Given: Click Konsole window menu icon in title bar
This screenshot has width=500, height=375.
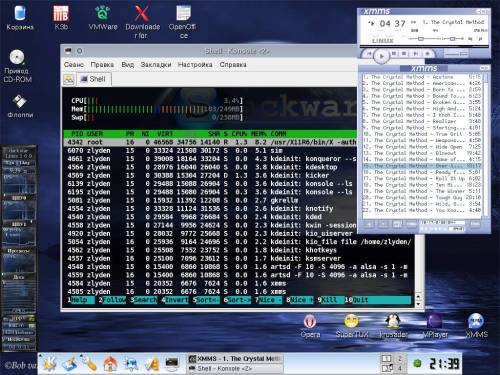Looking at the screenshot, I should [x=68, y=51].
